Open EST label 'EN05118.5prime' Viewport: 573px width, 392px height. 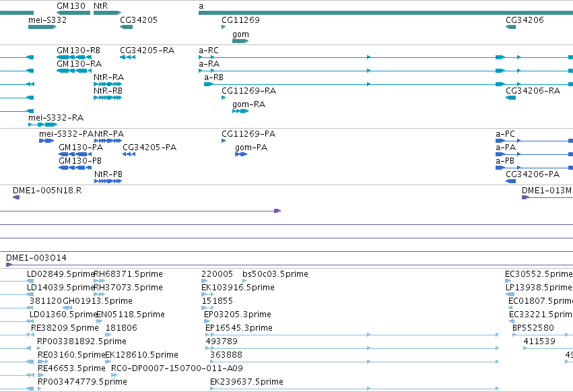coord(131,315)
